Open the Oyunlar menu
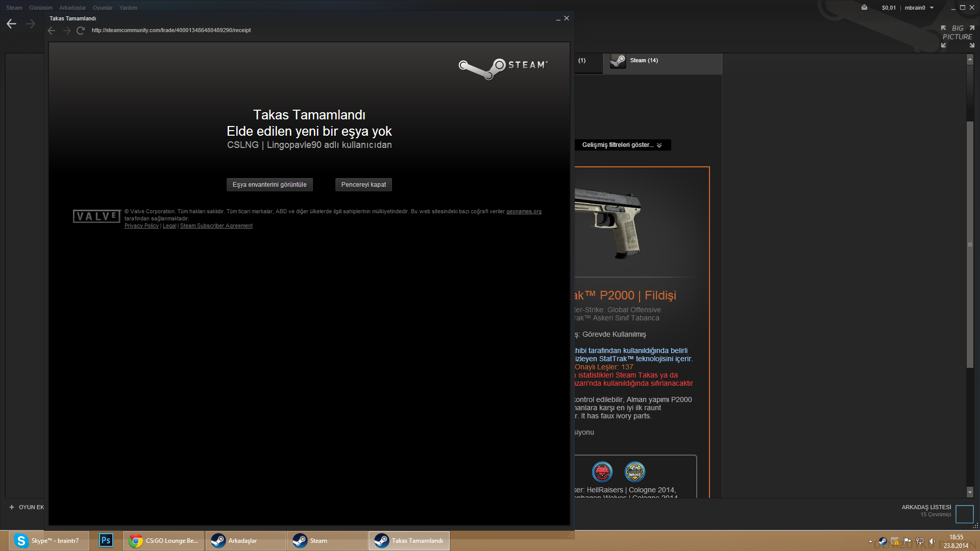The height and width of the screenshot is (551, 980). [x=103, y=8]
